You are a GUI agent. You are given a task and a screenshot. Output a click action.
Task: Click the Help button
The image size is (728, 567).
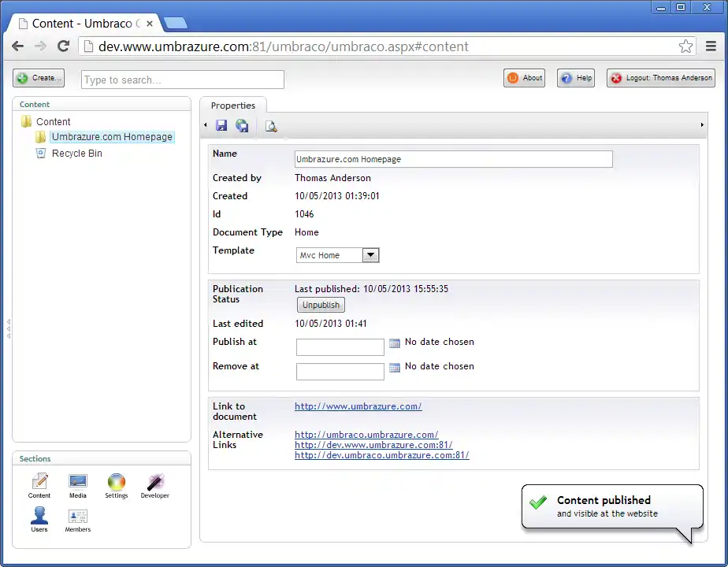click(576, 78)
